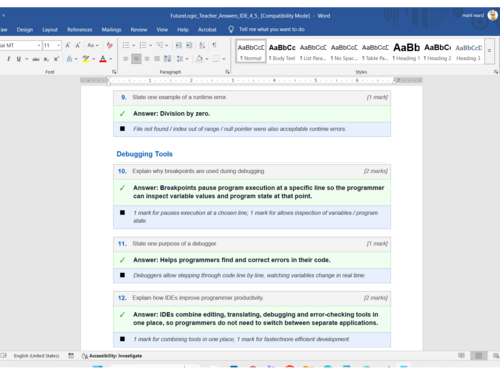
Task: Apply the red font color
Action: [103, 59]
